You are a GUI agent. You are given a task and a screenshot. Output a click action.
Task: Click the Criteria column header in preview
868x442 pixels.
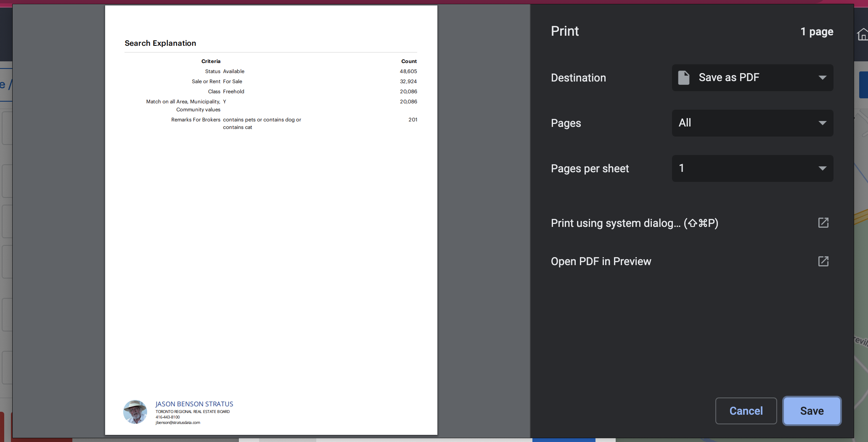(x=211, y=61)
